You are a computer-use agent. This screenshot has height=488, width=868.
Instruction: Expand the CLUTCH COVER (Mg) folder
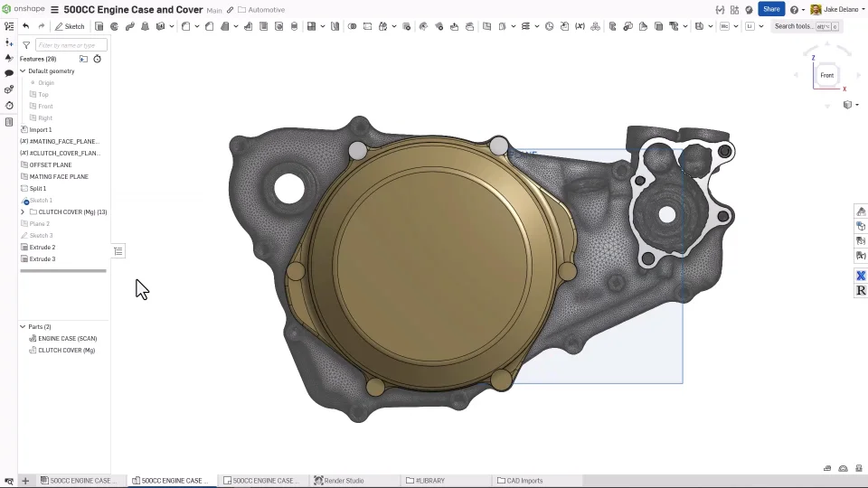(x=23, y=211)
